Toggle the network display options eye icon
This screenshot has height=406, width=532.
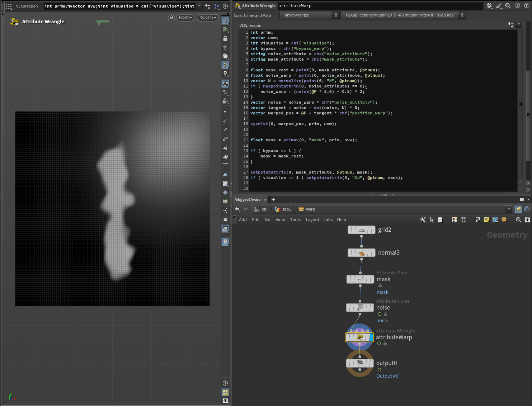pos(527,220)
